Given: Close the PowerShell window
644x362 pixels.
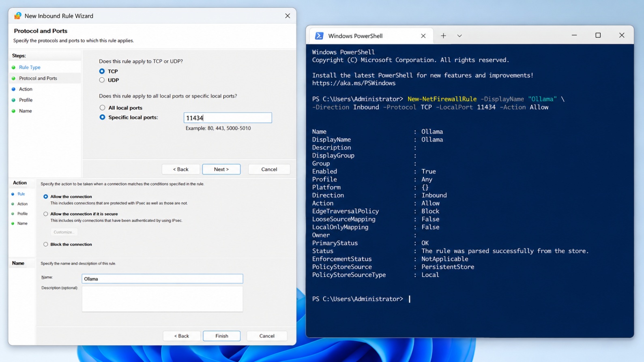Looking at the screenshot, I should (622, 35).
